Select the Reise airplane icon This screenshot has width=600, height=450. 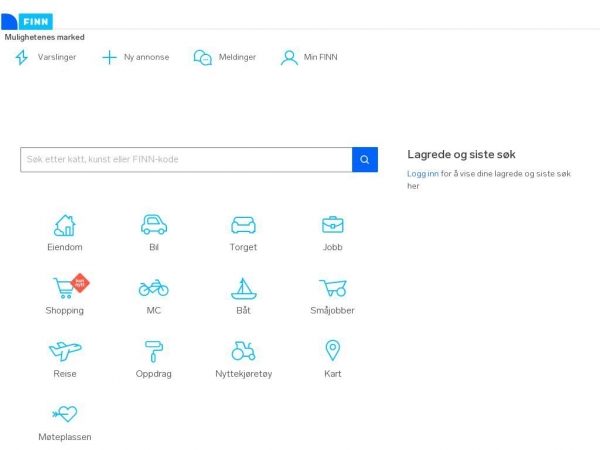pos(65,351)
